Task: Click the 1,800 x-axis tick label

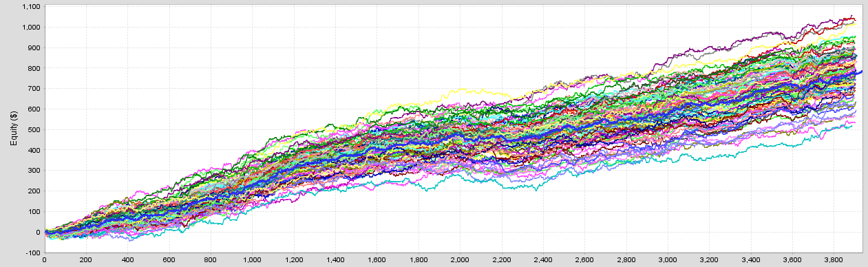Action: [419, 261]
